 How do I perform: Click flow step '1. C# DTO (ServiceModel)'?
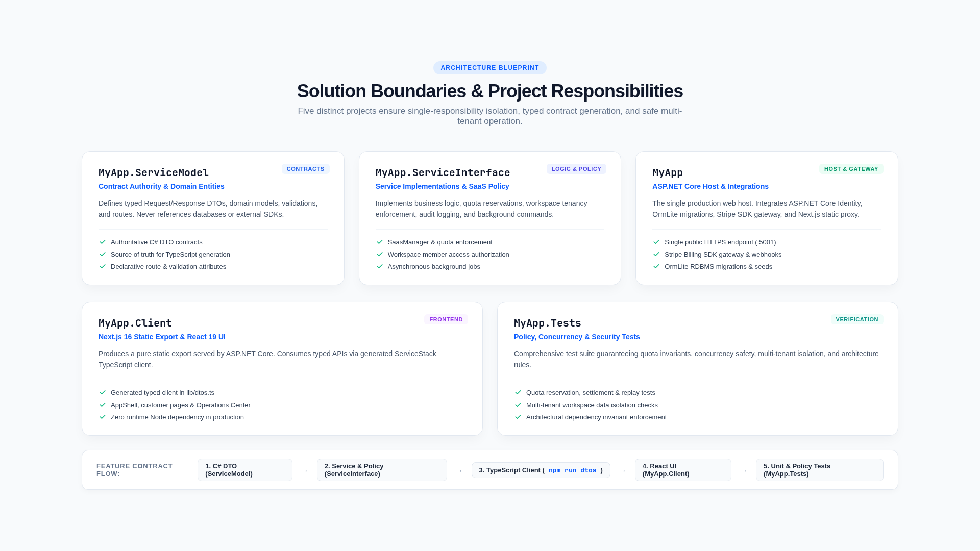point(245,470)
